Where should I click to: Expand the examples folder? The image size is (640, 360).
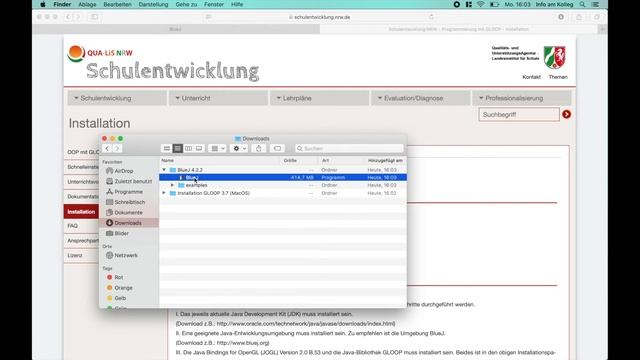172,185
